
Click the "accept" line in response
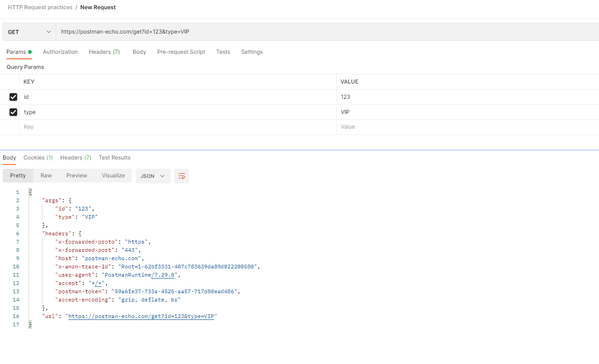coord(81,283)
